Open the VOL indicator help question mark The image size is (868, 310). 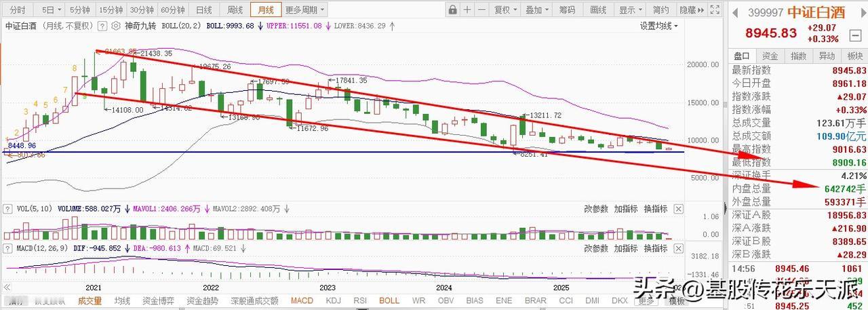[8, 209]
